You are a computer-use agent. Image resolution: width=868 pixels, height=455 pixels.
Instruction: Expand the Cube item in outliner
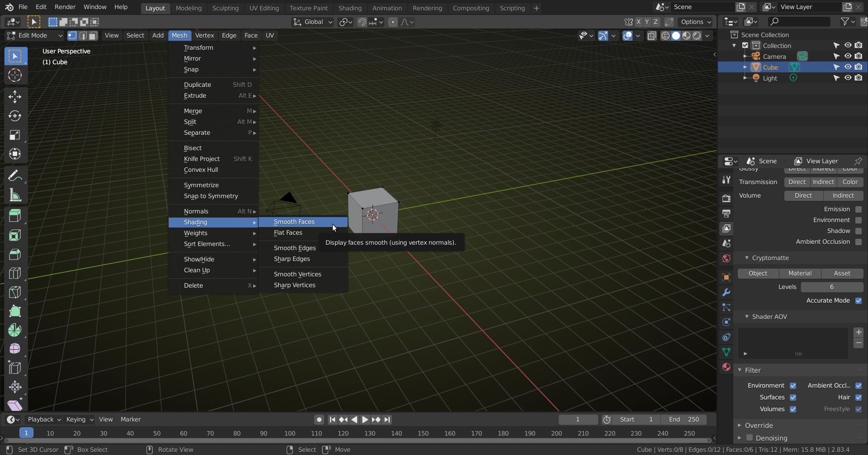pos(745,67)
